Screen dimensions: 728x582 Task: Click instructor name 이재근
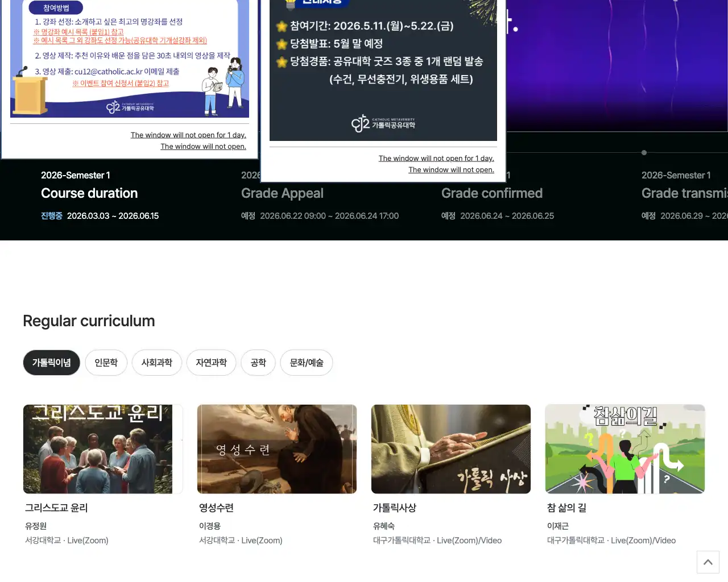[558, 526]
